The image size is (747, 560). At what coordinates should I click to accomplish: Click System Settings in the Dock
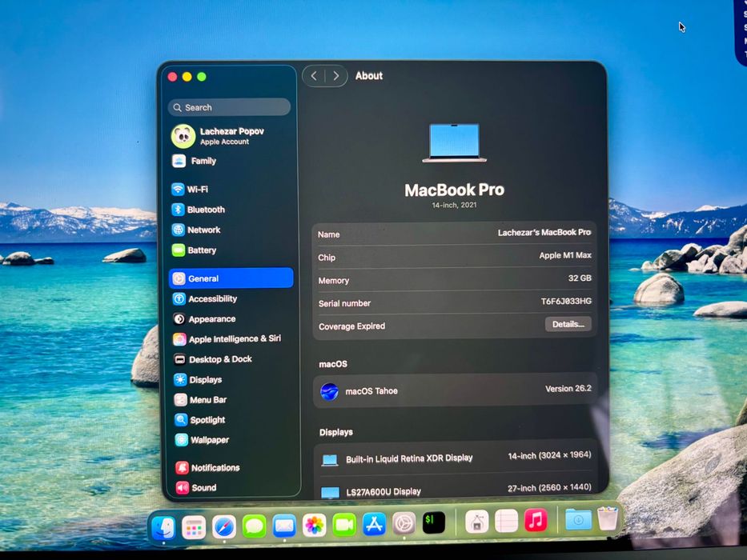click(x=404, y=524)
